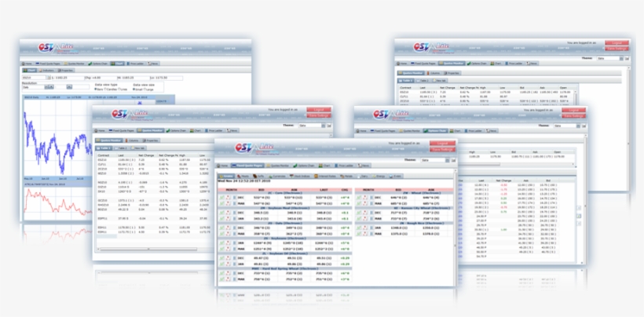The width and height of the screenshot is (644, 317).
Task: Click apply-theme icon in Options Chain window
Action: pos(584,125)
